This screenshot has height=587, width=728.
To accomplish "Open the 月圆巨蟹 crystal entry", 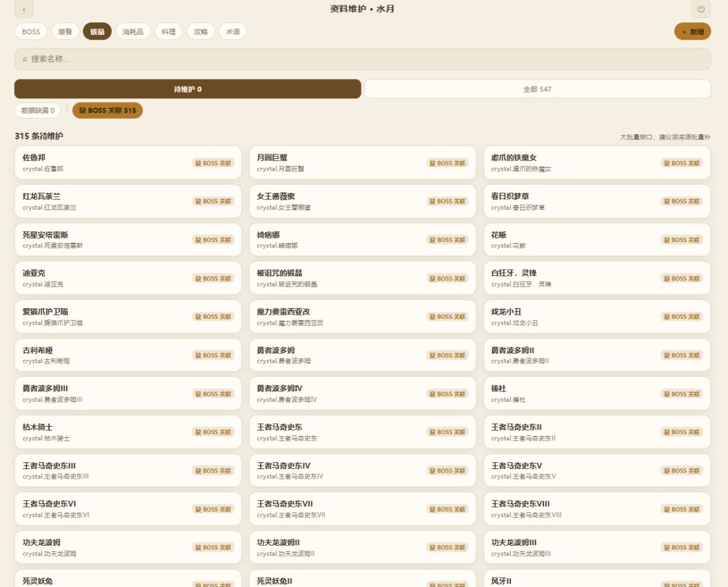I will pyautogui.click(x=362, y=163).
